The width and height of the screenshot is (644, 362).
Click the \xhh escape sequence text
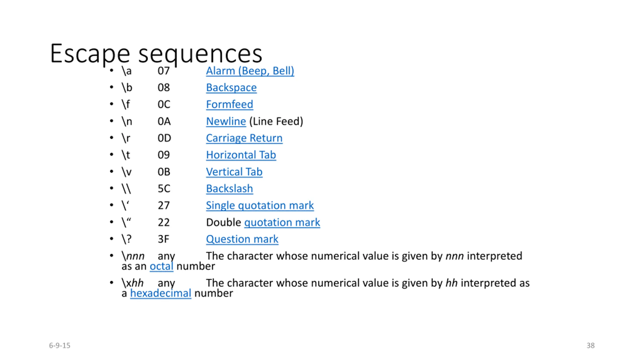tap(132, 283)
